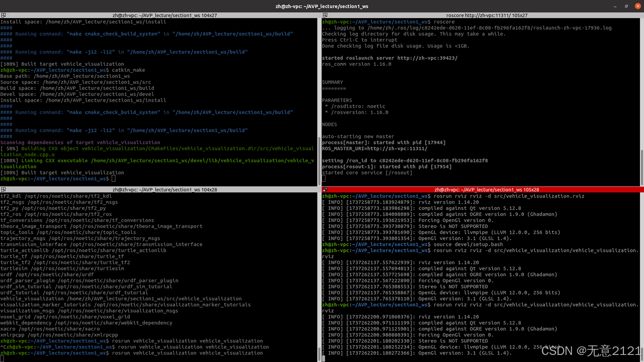Click the urdf_parser_plugin package row
This screenshot has width=644, height=362.
click(x=89, y=281)
